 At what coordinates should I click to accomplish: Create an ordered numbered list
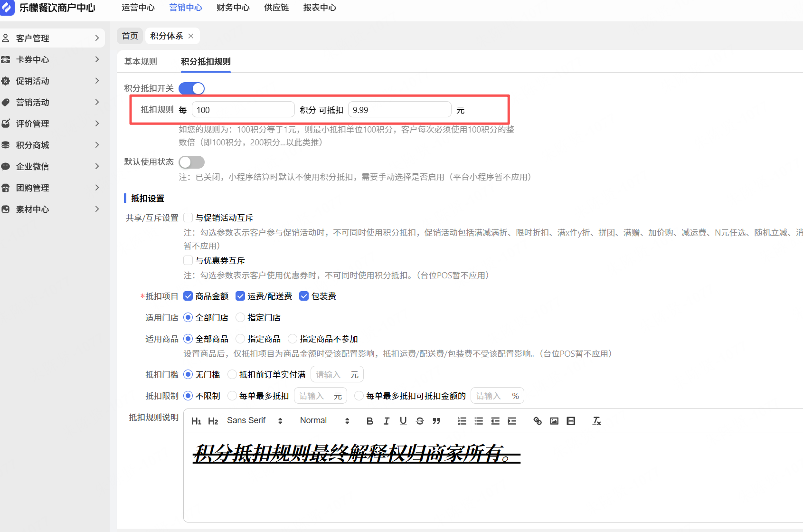pyautogui.click(x=462, y=421)
